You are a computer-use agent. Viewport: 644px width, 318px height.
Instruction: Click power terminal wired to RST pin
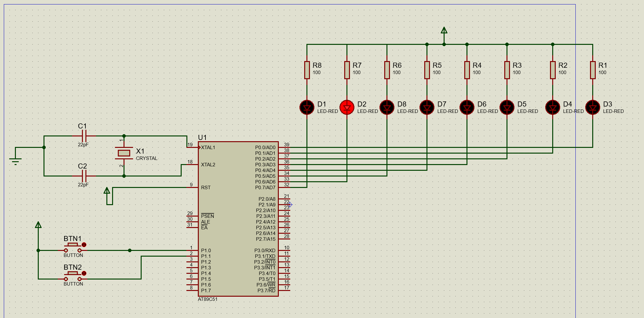coord(107,191)
